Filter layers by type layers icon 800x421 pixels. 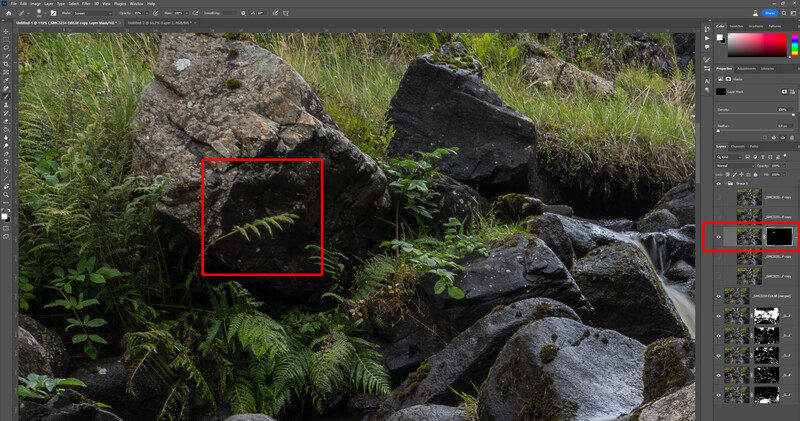pos(763,157)
